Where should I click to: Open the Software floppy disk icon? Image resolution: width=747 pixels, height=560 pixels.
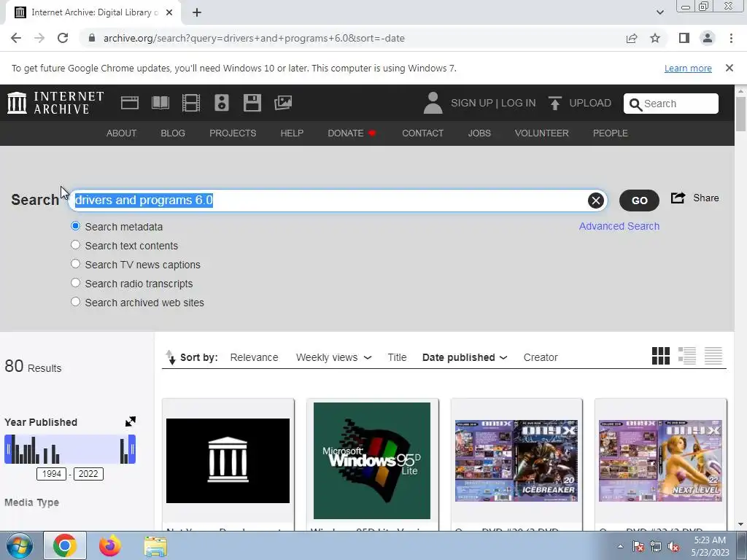[252, 103]
